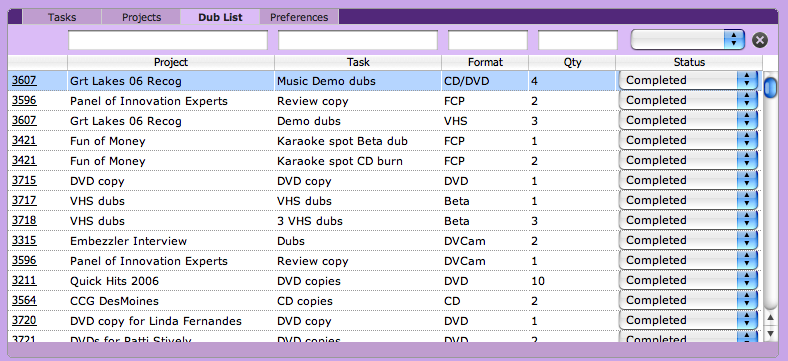The width and height of the screenshot is (788, 361).
Task: Open job 3315 link
Action: point(24,240)
